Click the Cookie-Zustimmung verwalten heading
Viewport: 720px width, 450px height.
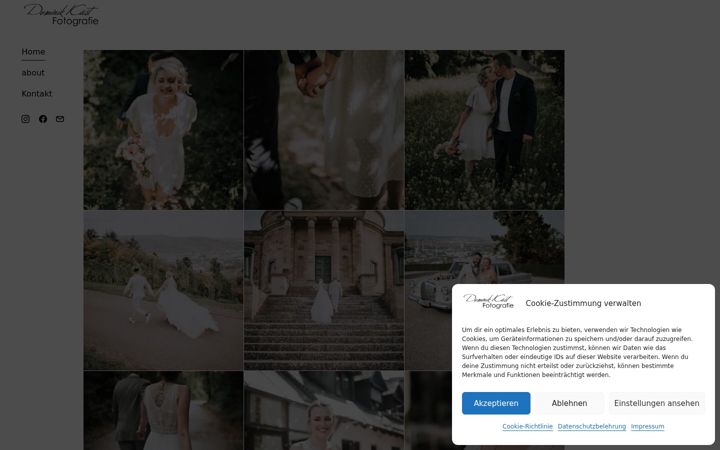(583, 303)
